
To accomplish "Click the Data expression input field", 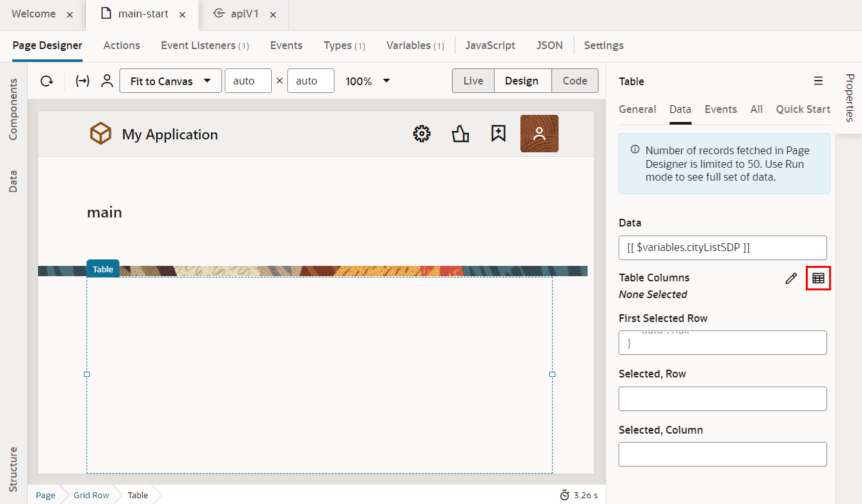I will point(723,248).
